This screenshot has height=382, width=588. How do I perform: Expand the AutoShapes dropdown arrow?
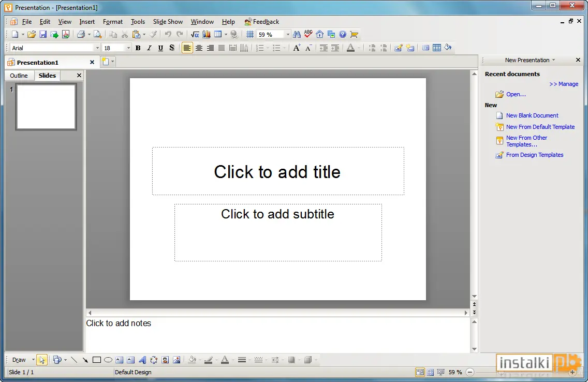[x=65, y=360]
